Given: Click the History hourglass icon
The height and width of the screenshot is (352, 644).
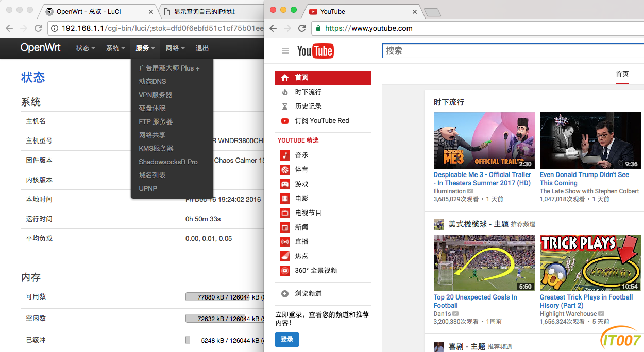Looking at the screenshot, I should click(285, 107).
